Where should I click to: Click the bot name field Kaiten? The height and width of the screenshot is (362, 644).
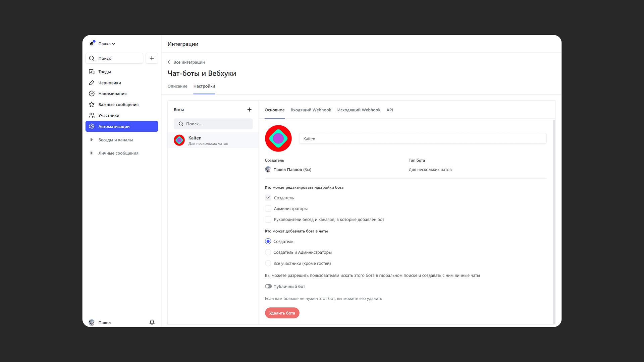[x=422, y=138]
